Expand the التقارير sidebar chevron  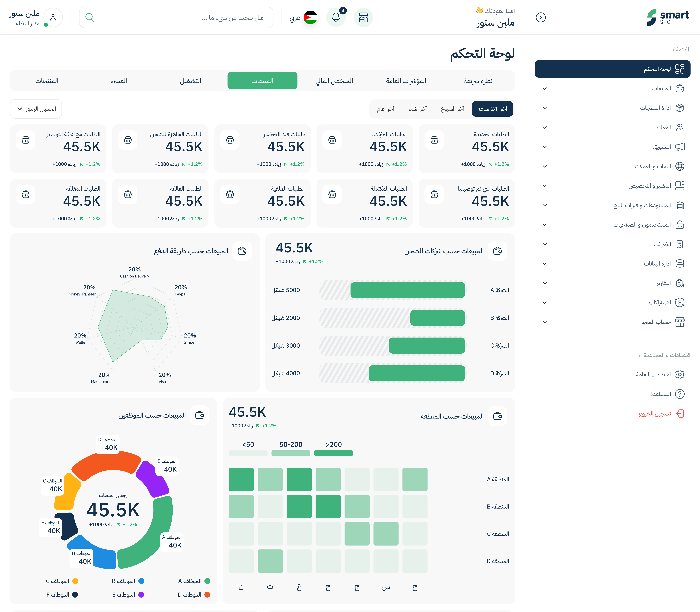click(545, 283)
